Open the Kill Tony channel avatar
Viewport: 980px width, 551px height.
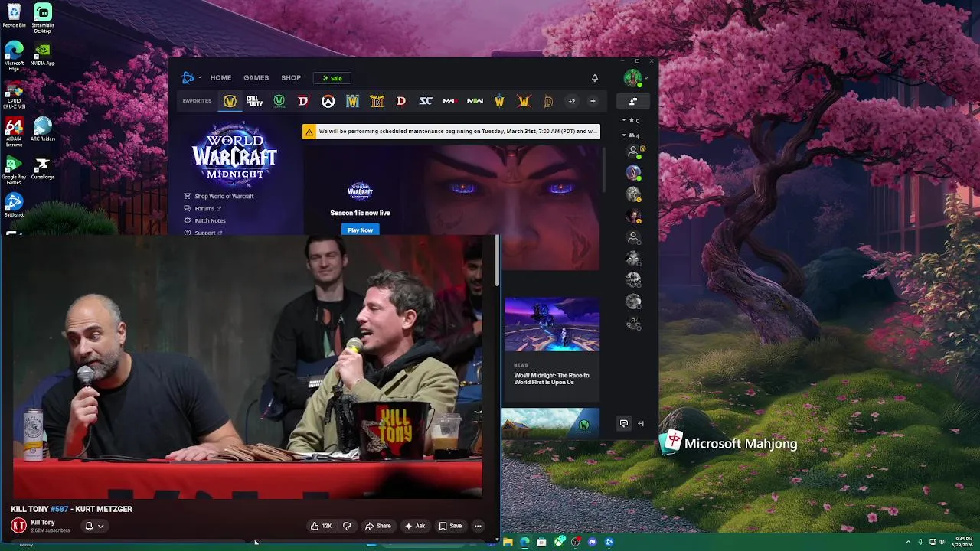18,526
